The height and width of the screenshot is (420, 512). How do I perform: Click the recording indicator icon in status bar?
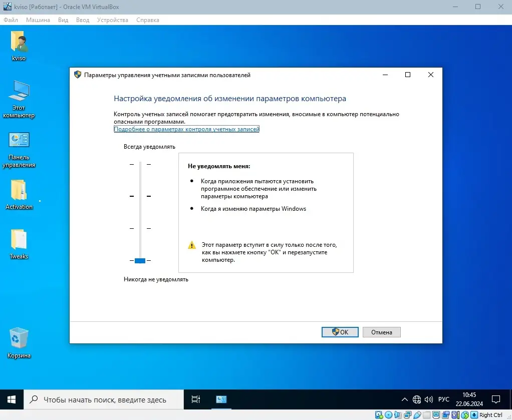[446, 415]
